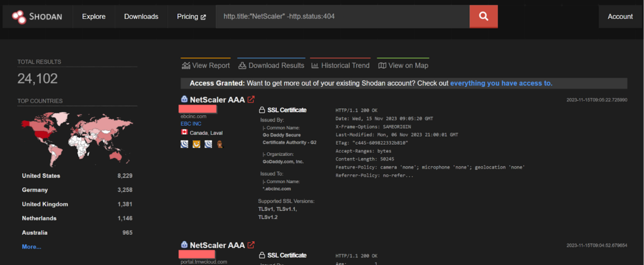644x265 pixels.
Task: Click the blue swirl icon left of orange icon
Action: pyautogui.click(x=184, y=144)
